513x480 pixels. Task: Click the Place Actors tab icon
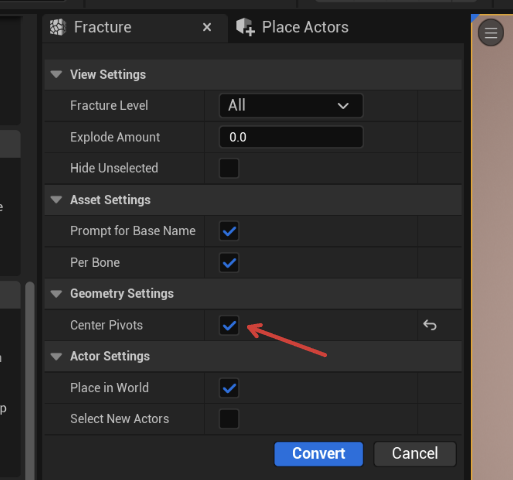click(x=245, y=27)
